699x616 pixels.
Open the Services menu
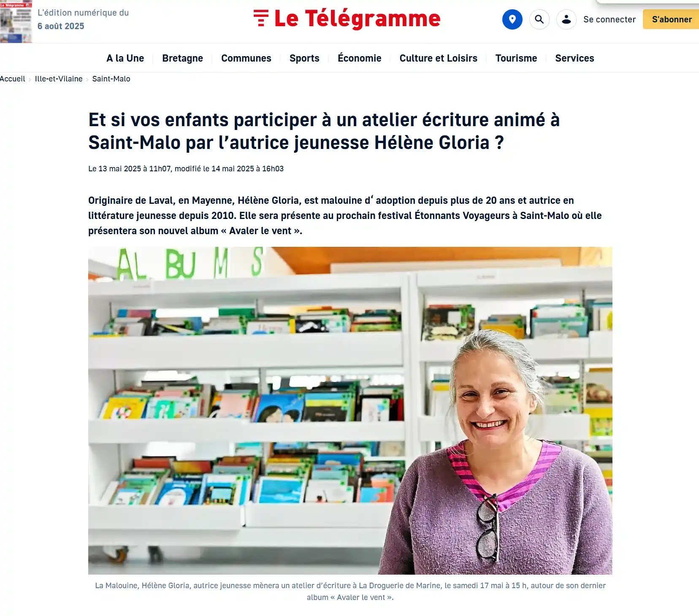574,58
